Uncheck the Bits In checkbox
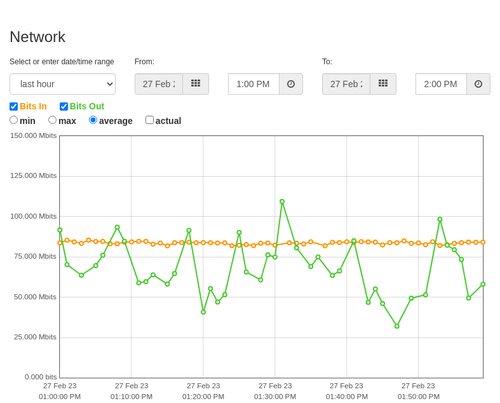This screenshot has width=500, height=403. point(14,106)
